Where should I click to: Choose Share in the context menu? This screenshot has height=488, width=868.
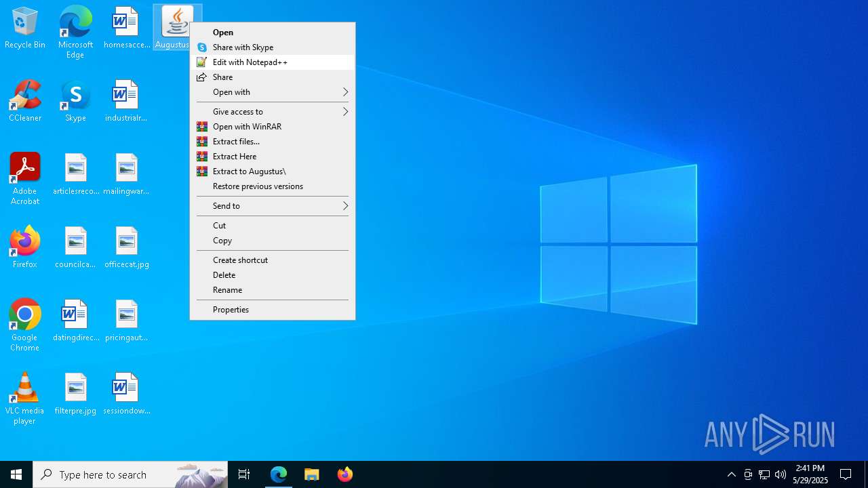pos(273,77)
